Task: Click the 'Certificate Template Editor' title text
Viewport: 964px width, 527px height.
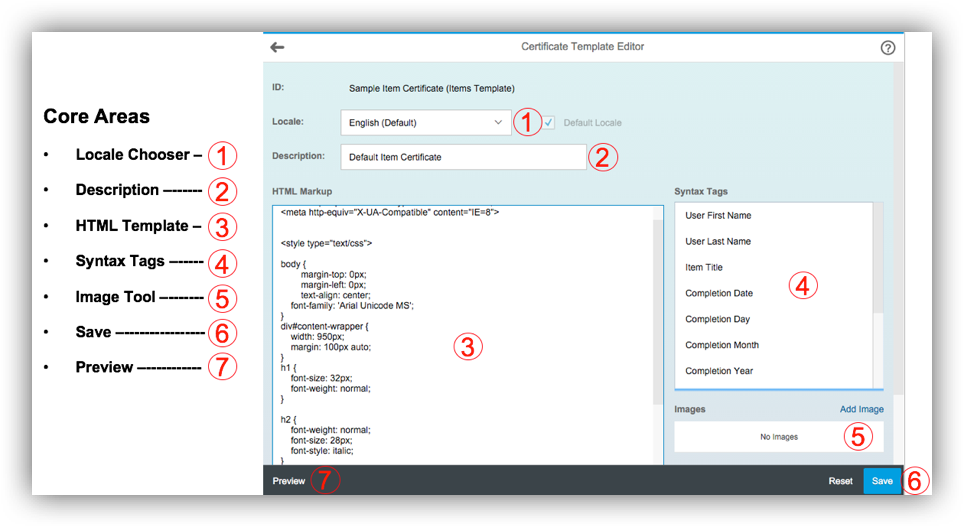Action: click(582, 47)
